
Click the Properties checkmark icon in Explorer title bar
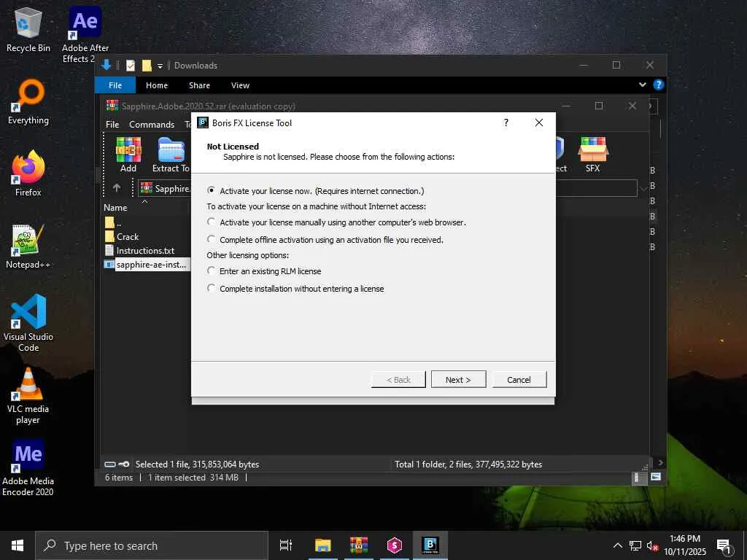131,66
